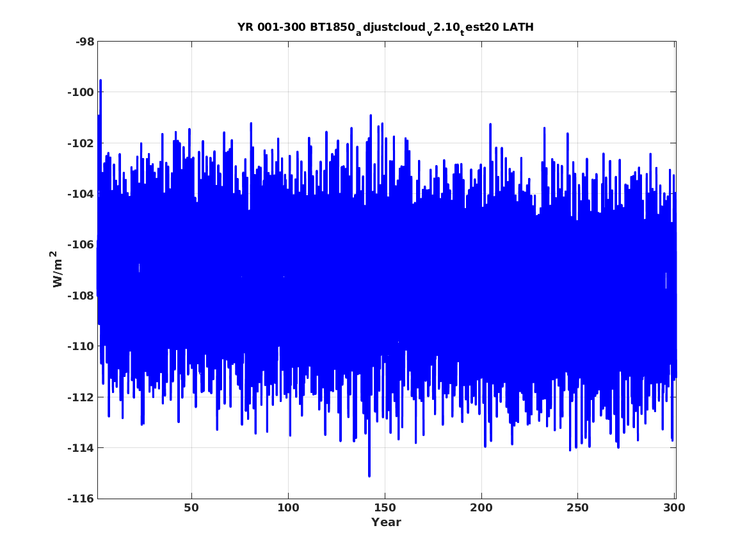Click y-axis tick label '-100'
Screen dimensions: 747x560
[81, 92]
